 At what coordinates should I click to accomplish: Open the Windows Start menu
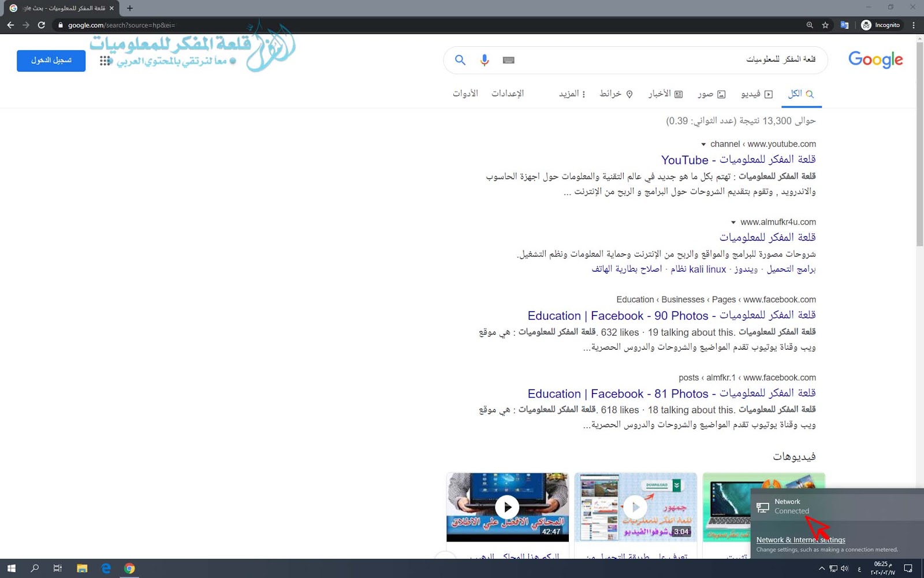pos(11,568)
